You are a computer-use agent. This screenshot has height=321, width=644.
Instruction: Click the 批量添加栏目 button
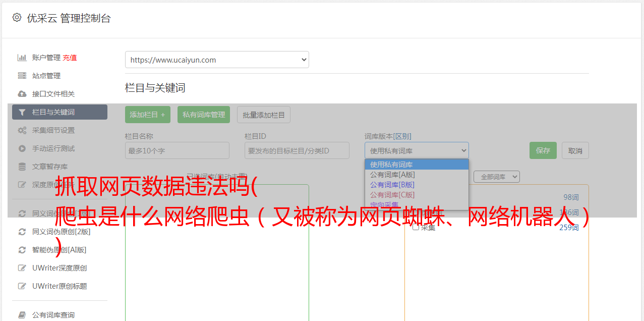click(264, 115)
